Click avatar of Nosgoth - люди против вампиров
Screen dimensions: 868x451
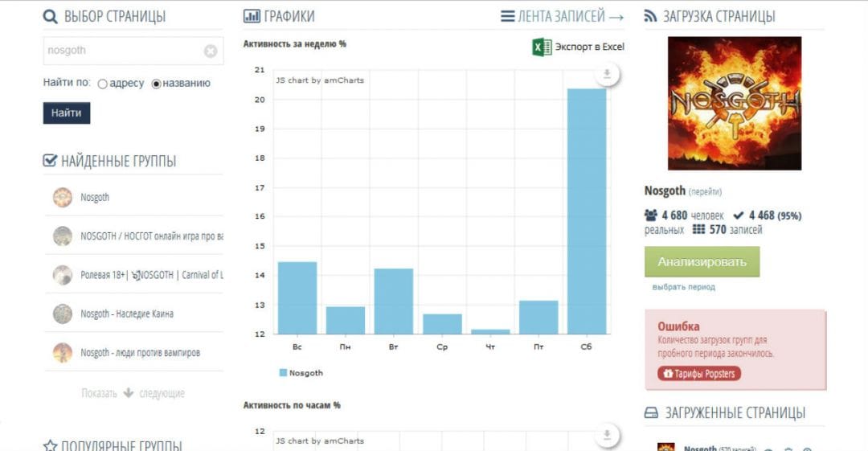[x=63, y=352]
